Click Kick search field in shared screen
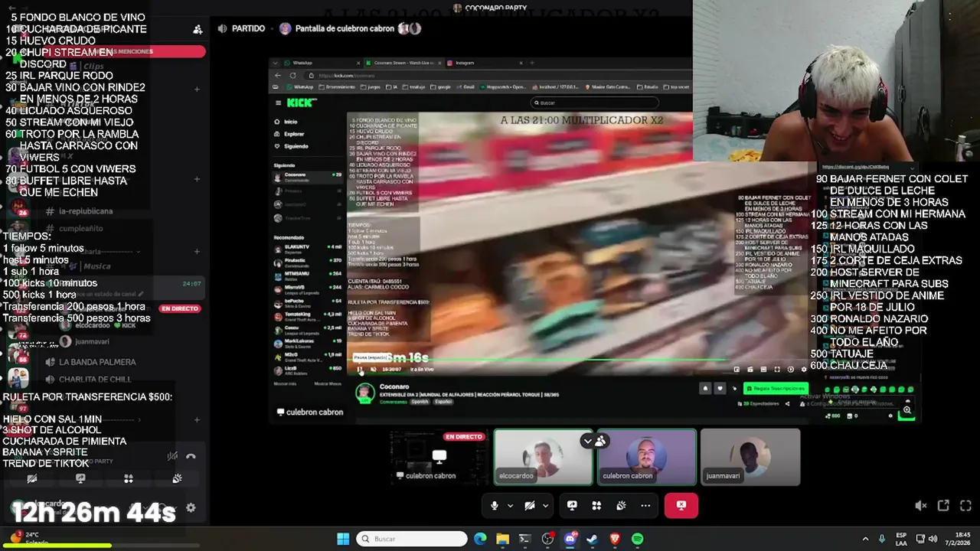The width and height of the screenshot is (980, 551). pos(595,103)
